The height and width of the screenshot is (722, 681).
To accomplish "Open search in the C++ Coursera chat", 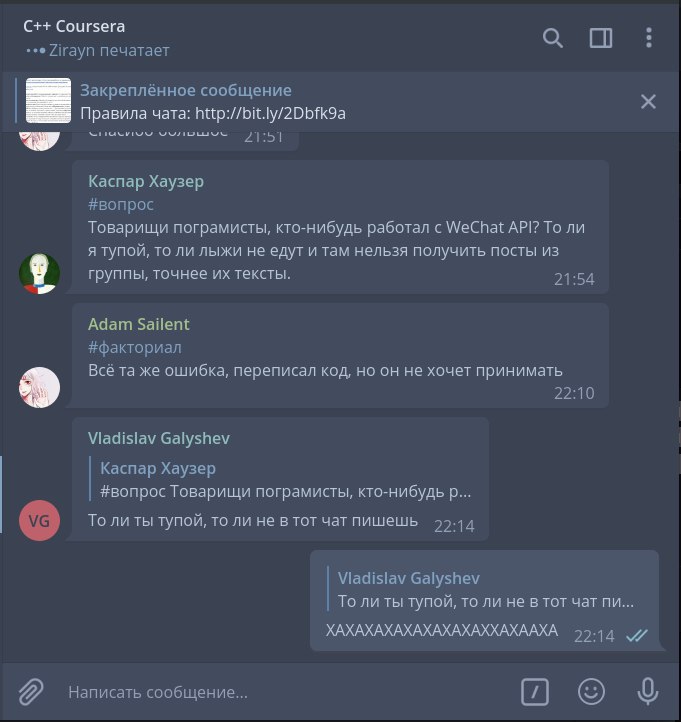I will pyautogui.click(x=553, y=38).
